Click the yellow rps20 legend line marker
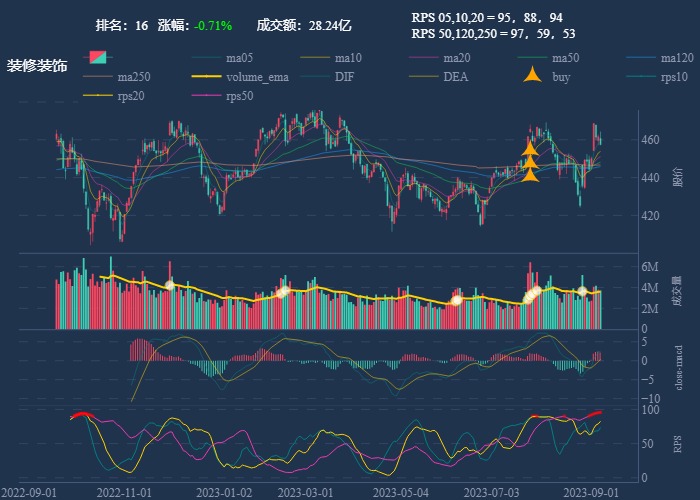Viewport: 700px width, 500px height. coord(97,96)
